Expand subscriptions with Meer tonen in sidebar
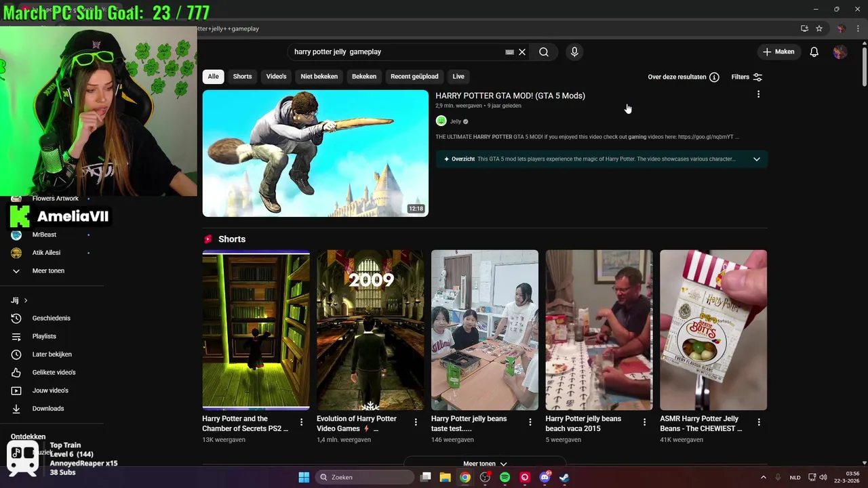This screenshot has width=868, height=488. click(48, 270)
